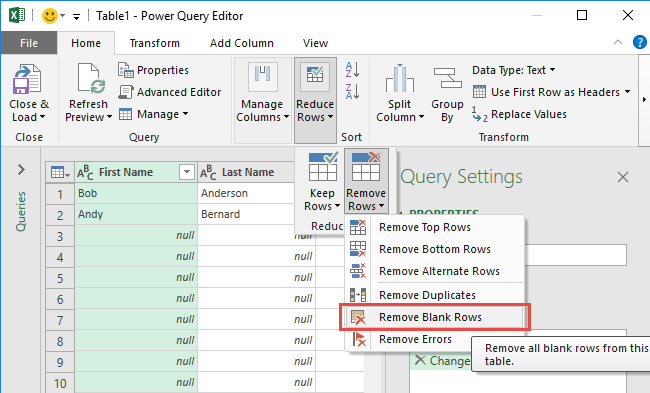Open the Advanced Editor
This screenshot has height=393, width=650.
point(170,92)
